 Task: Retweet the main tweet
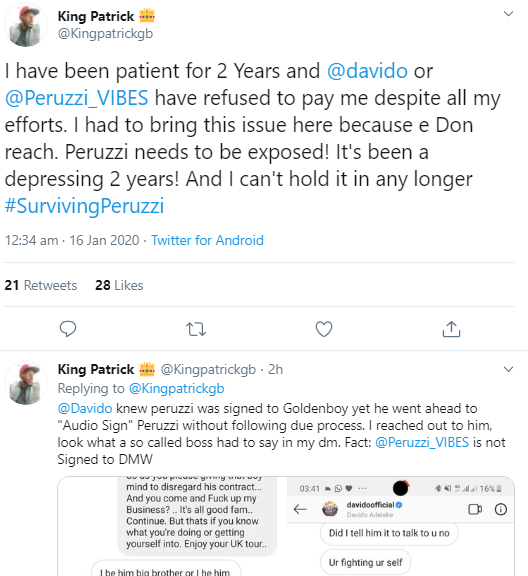pos(196,329)
